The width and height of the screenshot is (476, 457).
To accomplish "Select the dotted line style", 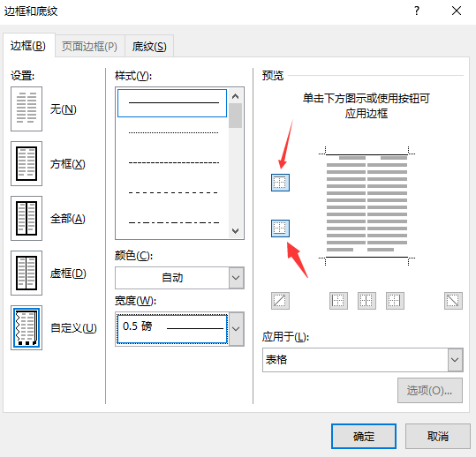I will click(x=173, y=133).
